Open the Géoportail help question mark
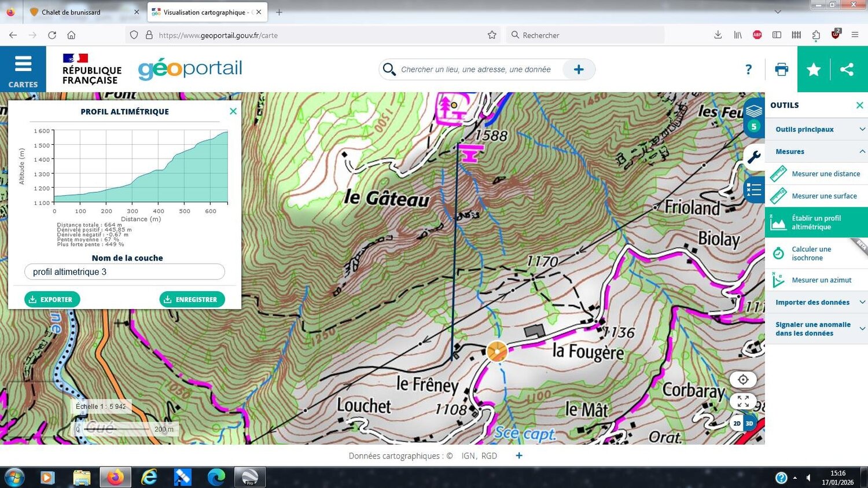Screen dimensions: 868x488 coord(749,69)
